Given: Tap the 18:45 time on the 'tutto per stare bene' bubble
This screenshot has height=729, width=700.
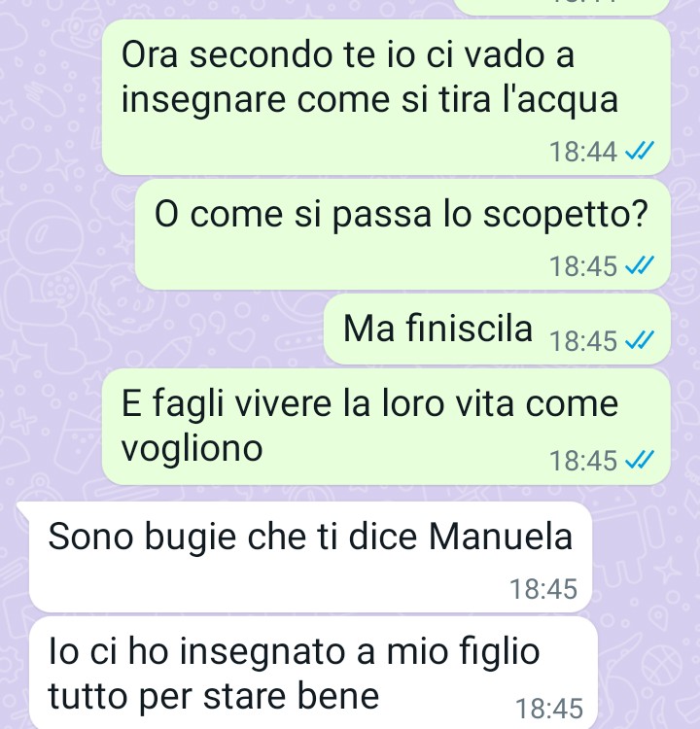Looking at the screenshot, I should point(549,708).
